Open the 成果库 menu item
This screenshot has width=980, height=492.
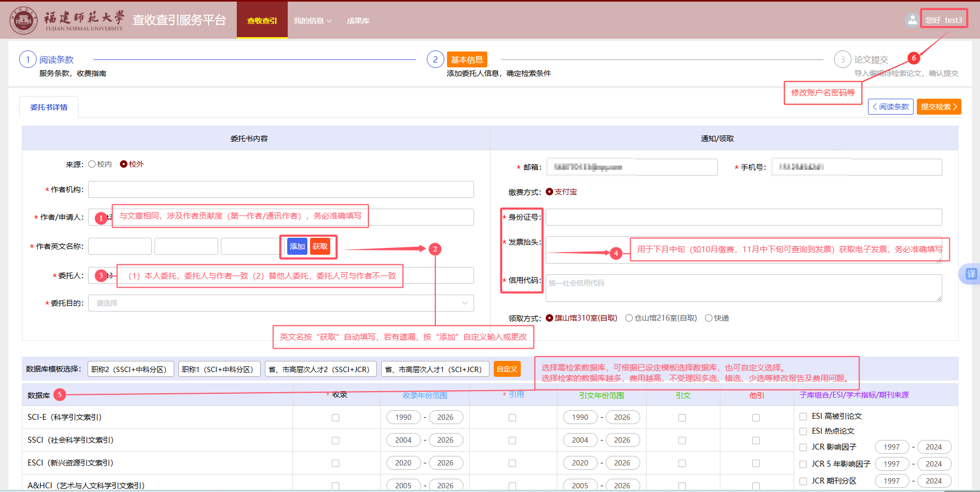pos(358,21)
